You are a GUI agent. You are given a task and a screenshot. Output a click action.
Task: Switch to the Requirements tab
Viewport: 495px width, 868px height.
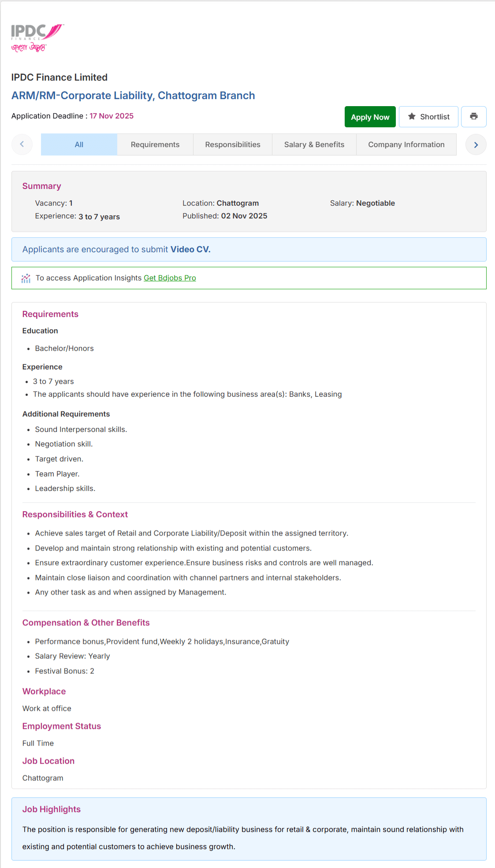(155, 144)
